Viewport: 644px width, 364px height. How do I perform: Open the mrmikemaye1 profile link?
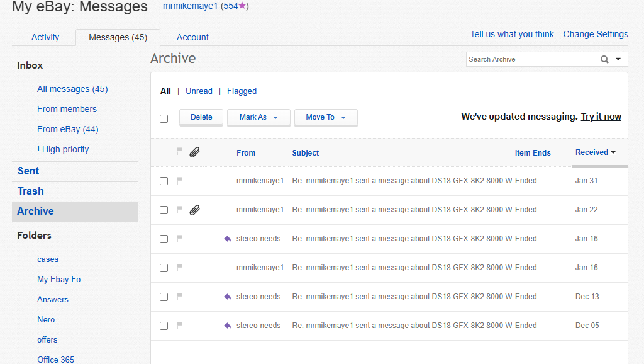pyautogui.click(x=190, y=6)
